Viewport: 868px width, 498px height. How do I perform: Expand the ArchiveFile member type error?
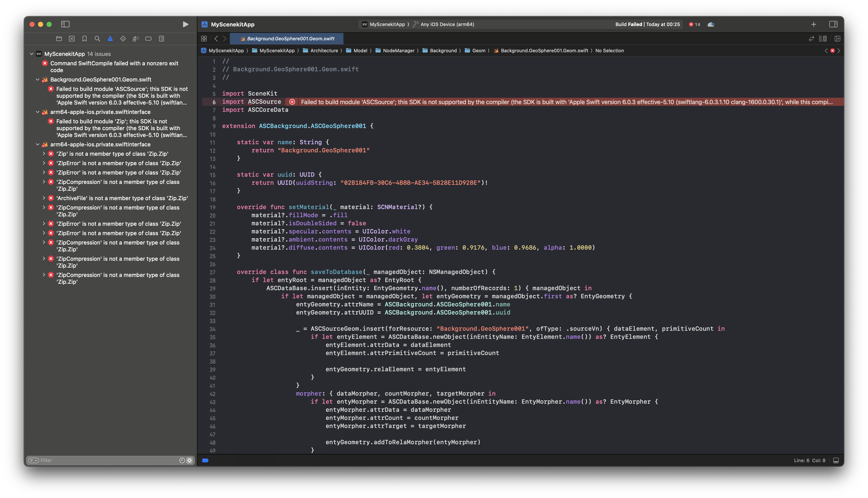44,198
